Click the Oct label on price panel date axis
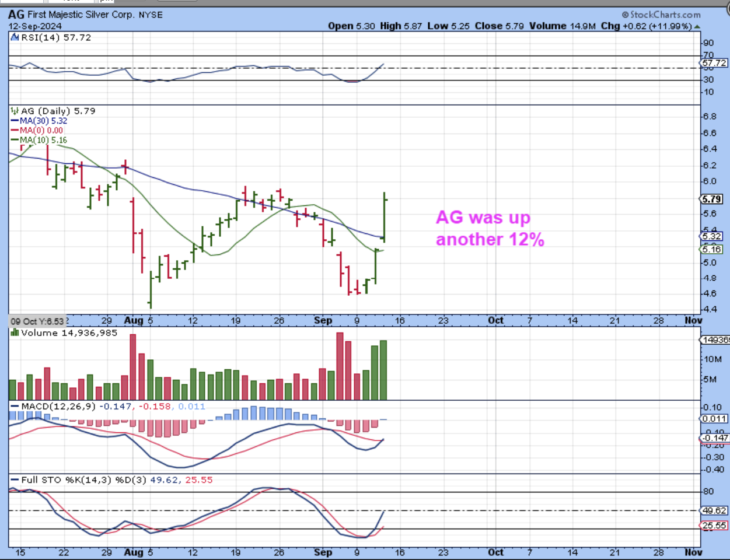The width and height of the screenshot is (730, 560). click(495, 320)
